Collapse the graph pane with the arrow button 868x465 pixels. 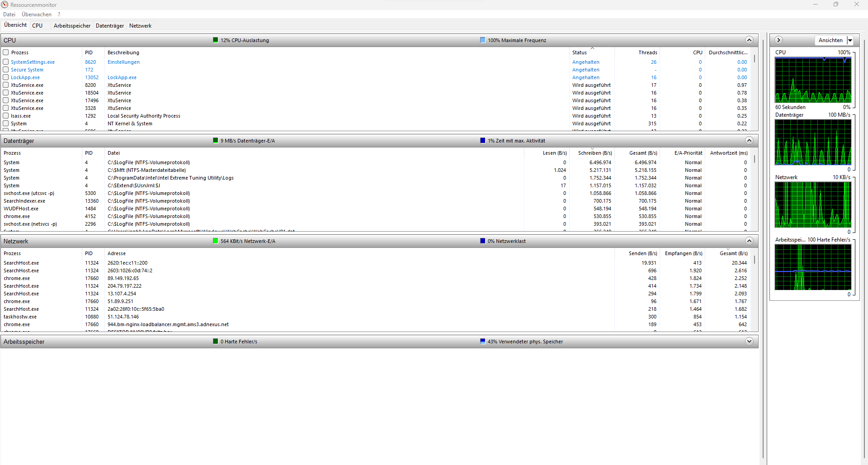[x=778, y=40]
